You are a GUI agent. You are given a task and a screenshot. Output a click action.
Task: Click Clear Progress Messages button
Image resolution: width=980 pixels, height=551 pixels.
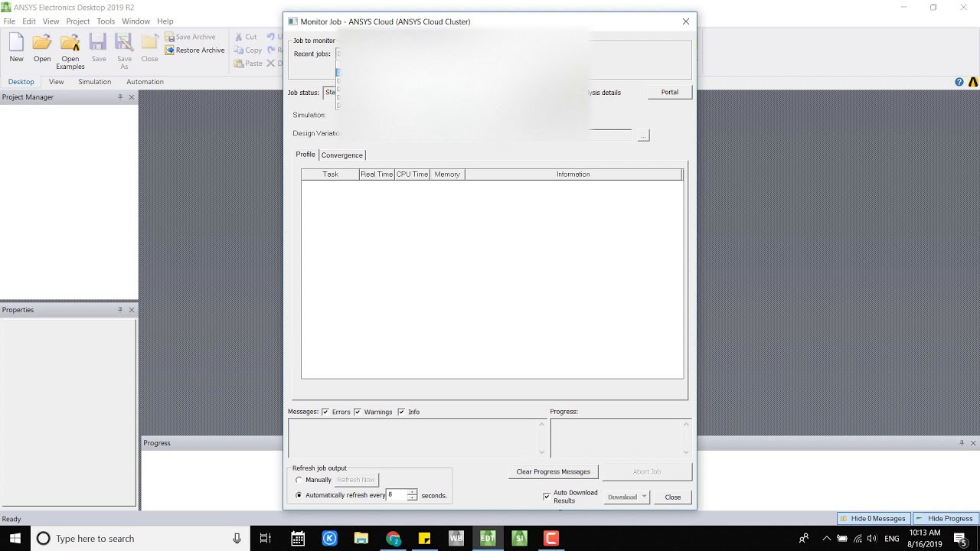(553, 471)
